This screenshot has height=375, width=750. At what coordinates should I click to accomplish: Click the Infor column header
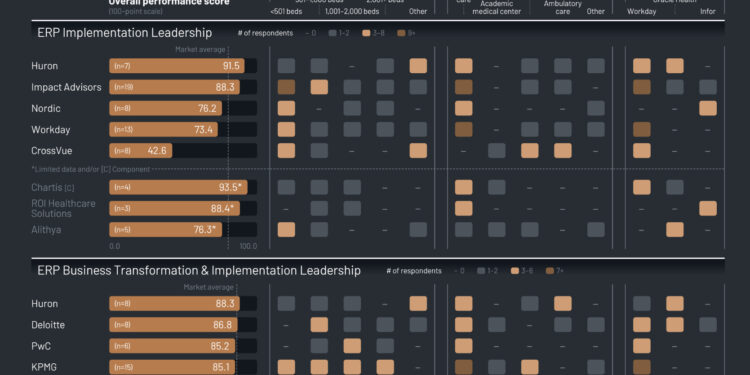tap(708, 11)
